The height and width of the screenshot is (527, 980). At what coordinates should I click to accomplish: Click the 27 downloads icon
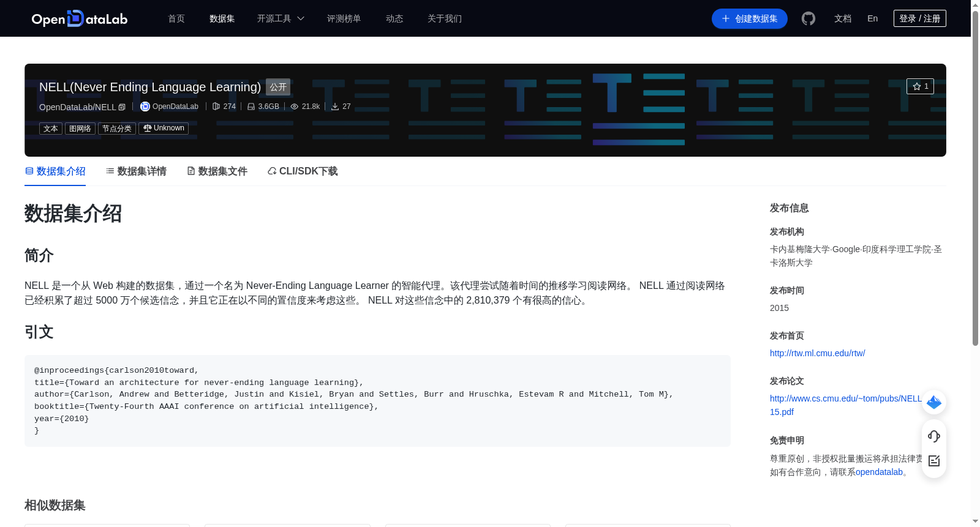click(335, 107)
